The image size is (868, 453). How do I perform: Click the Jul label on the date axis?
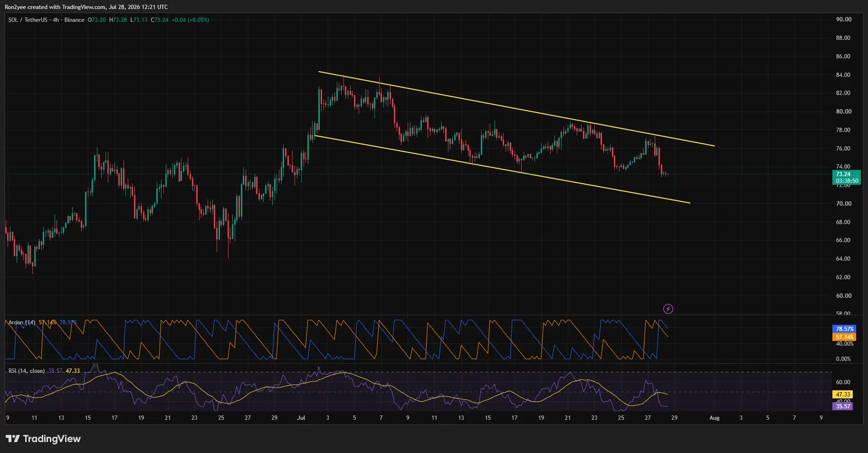point(301,418)
